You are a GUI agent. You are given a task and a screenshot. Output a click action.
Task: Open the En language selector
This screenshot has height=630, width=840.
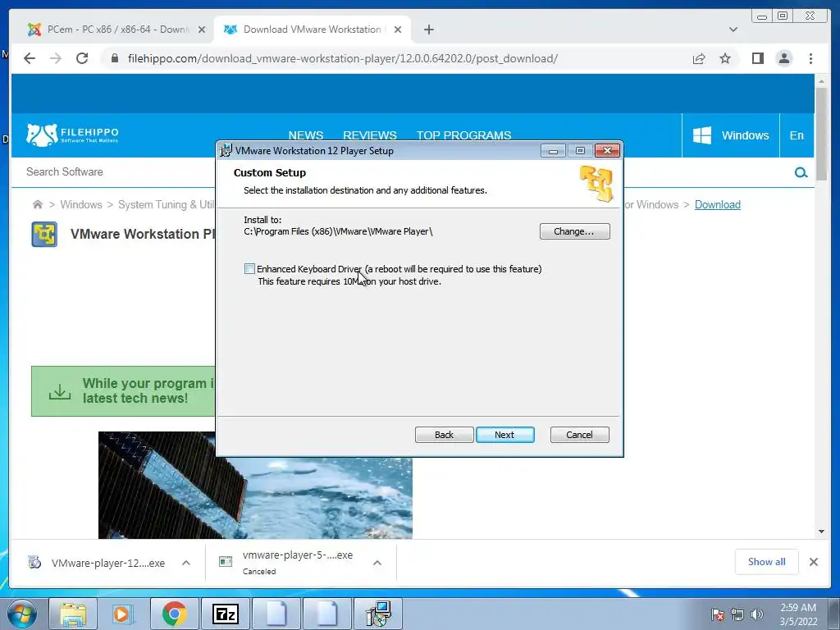click(797, 135)
